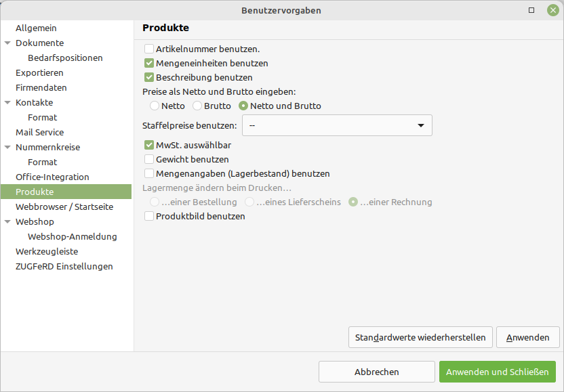The height and width of the screenshot is (392, 564).
Task: Enable the Artikelnummer benutzen checkbox
Action: 149,49
